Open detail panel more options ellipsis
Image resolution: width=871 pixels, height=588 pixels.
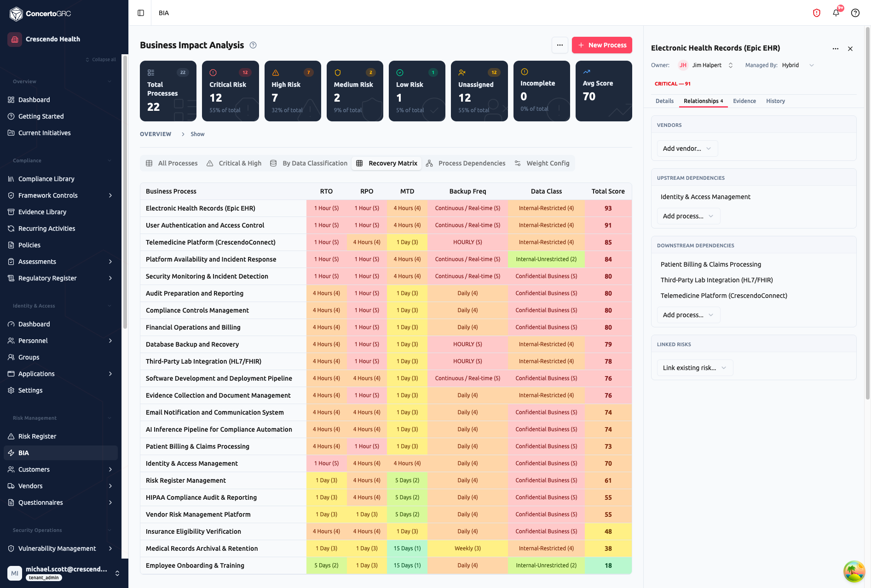pos(835,48)
